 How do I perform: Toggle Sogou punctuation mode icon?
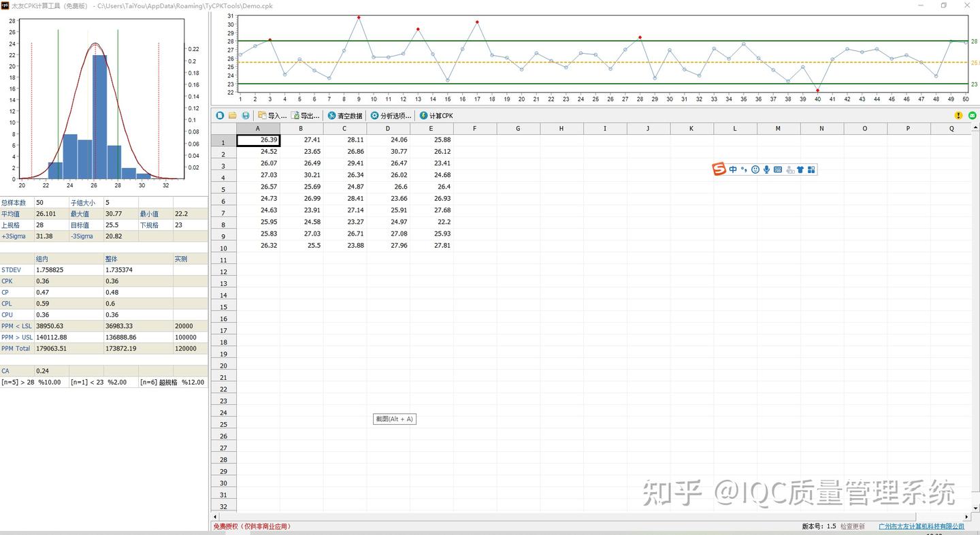[x=744, y=169]
